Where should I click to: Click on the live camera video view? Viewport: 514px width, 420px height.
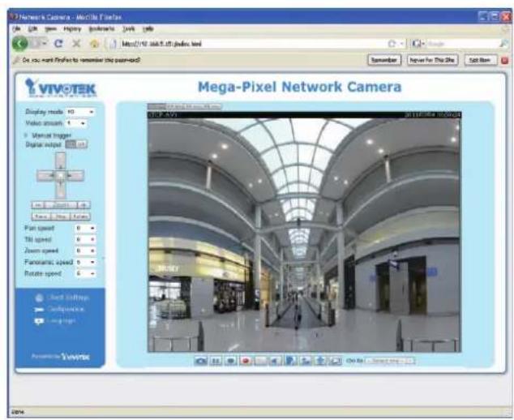[304, 232]
